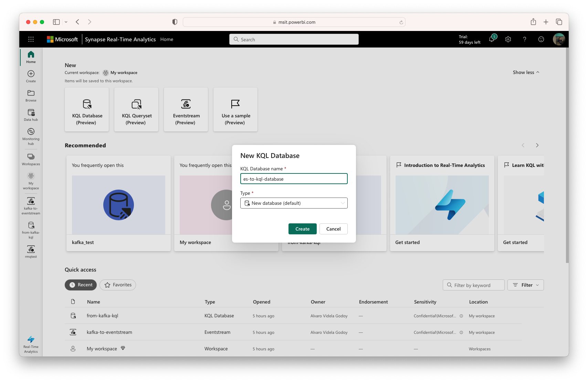Click inside the KQL Database name field
The image size is (588, 382).
[294, 179]
